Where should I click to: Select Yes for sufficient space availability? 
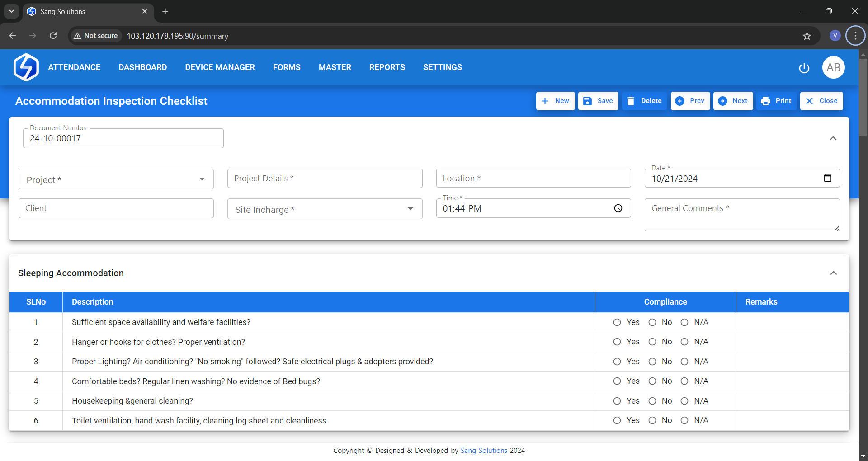point(617,322)
